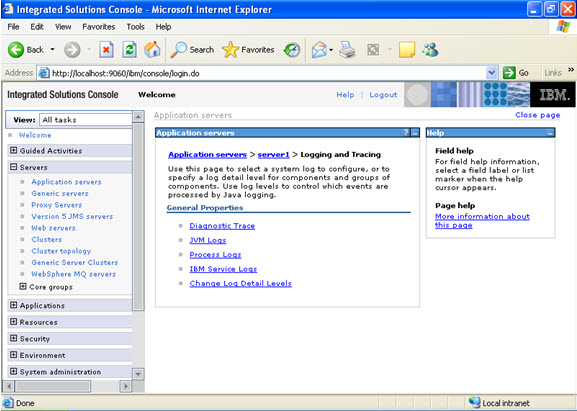Select Web servers in navigation tree
577x411 pixels.
point(53,228)
